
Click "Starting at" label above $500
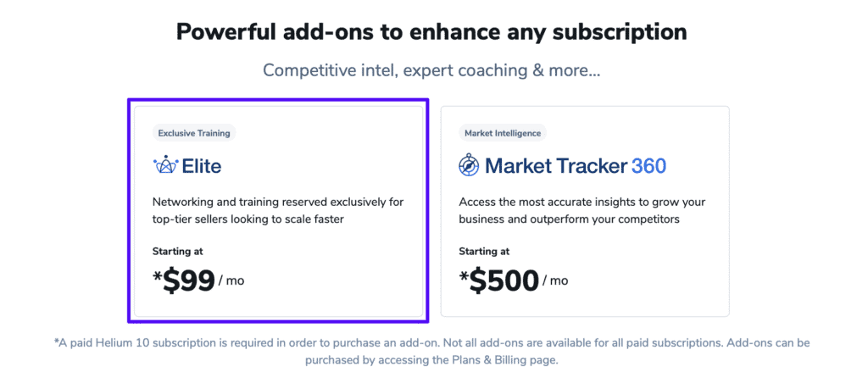(484, 251)
